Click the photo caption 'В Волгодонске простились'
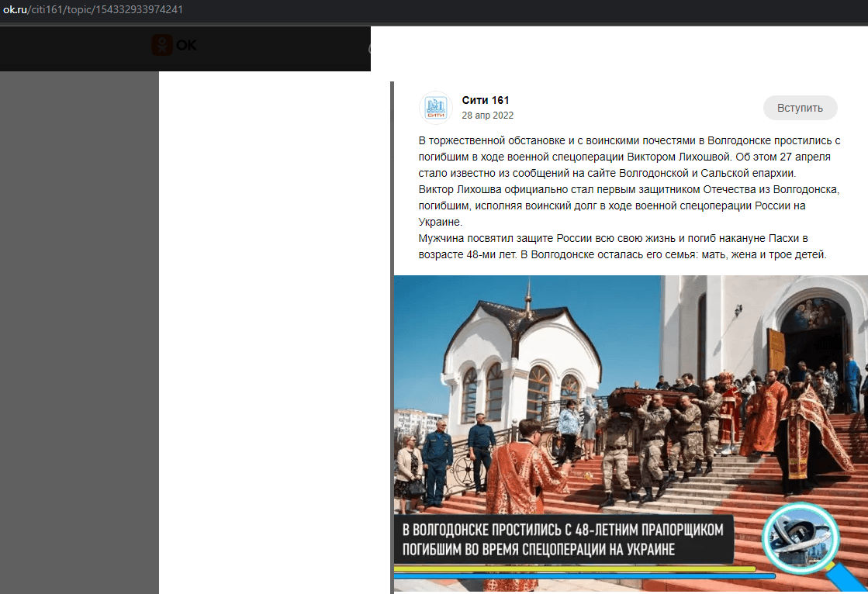Viewport: 868px width, 594px height. click(x=563, y=540)
